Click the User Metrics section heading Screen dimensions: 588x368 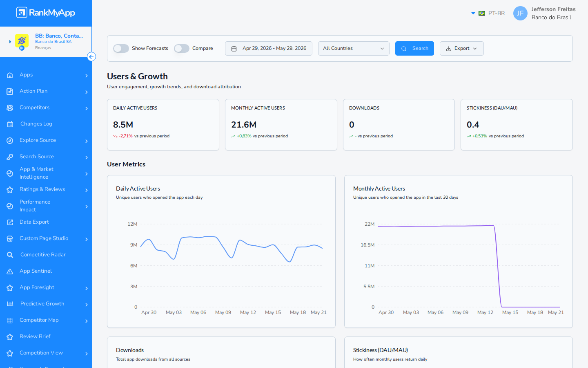pos(126,164)
